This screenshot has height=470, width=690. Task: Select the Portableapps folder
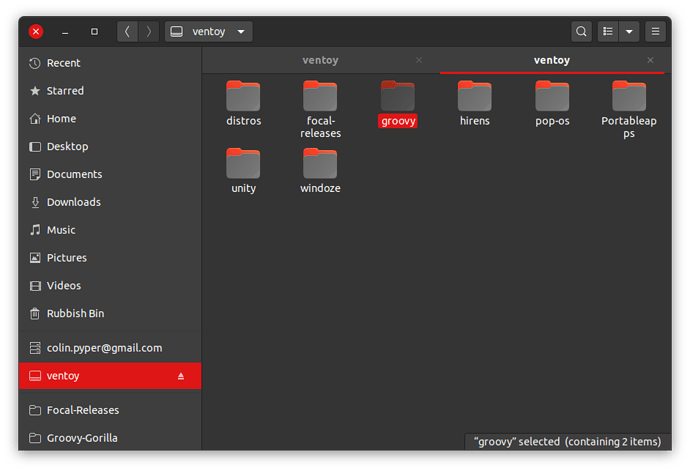(x=629, y=109)
